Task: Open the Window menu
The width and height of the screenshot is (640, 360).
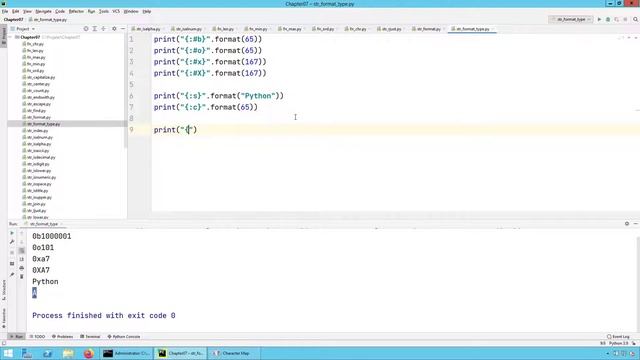Action: tap(131, 11)
